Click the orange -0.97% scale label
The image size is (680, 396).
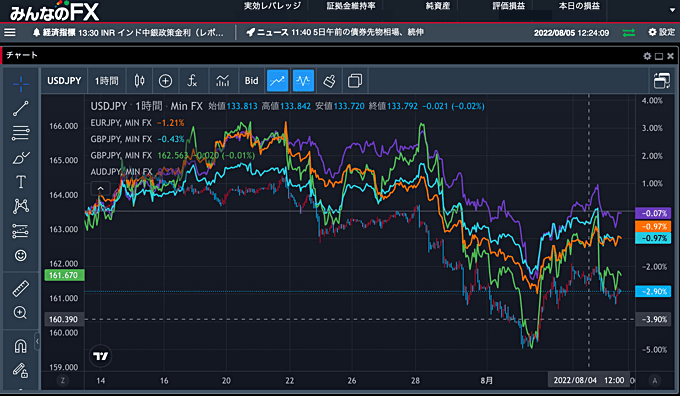(653, 226)
